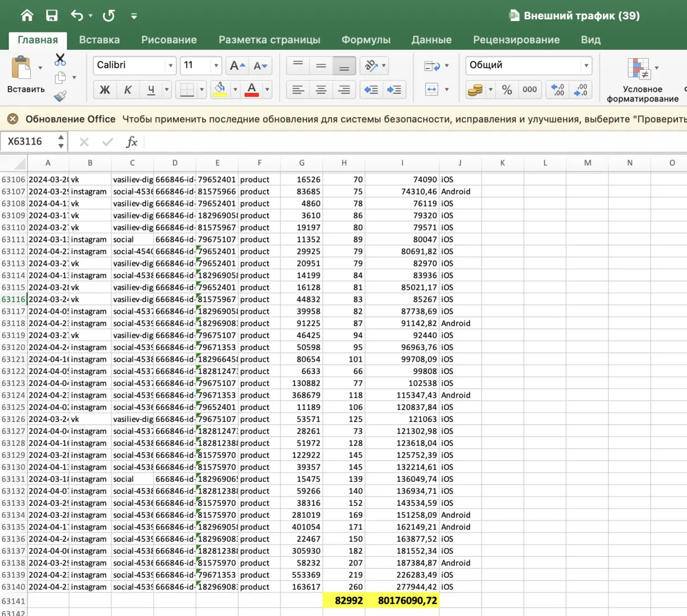The image size is (687, 616).
Task: Open the Calibri font name dropdown
Action: click(170, 66)
